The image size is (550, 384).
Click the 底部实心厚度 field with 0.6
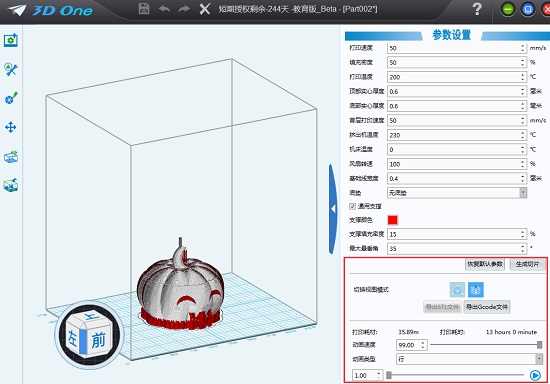tap(457, 106)
